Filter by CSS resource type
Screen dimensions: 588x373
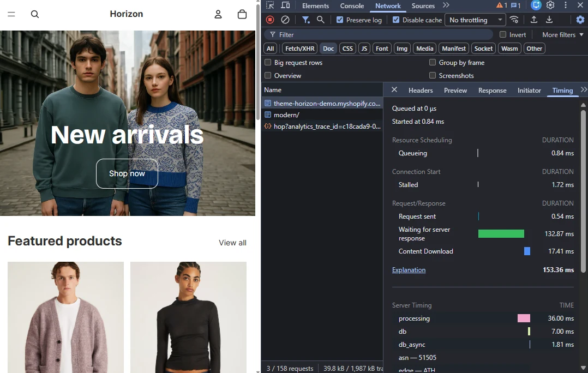tap(347, 49)
